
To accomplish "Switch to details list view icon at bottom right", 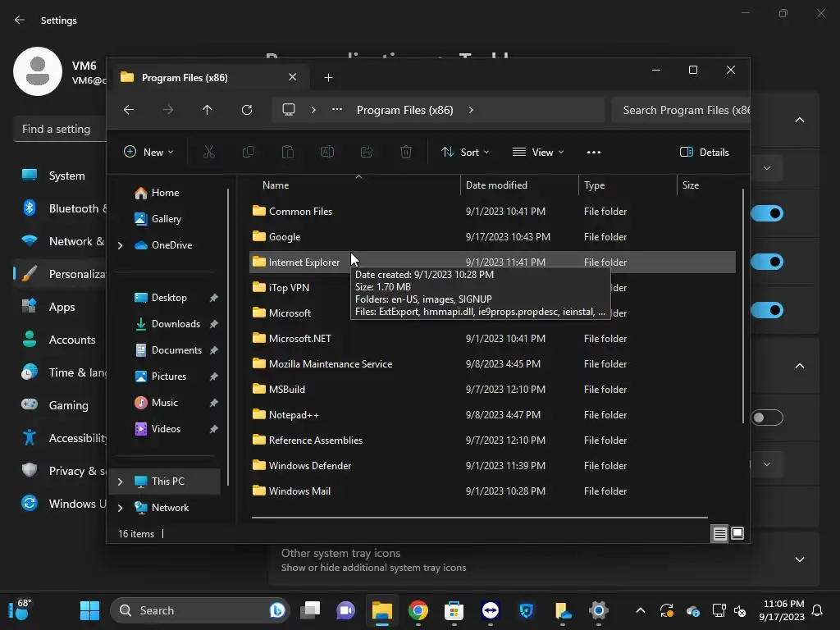I will [x=719, y=533].
